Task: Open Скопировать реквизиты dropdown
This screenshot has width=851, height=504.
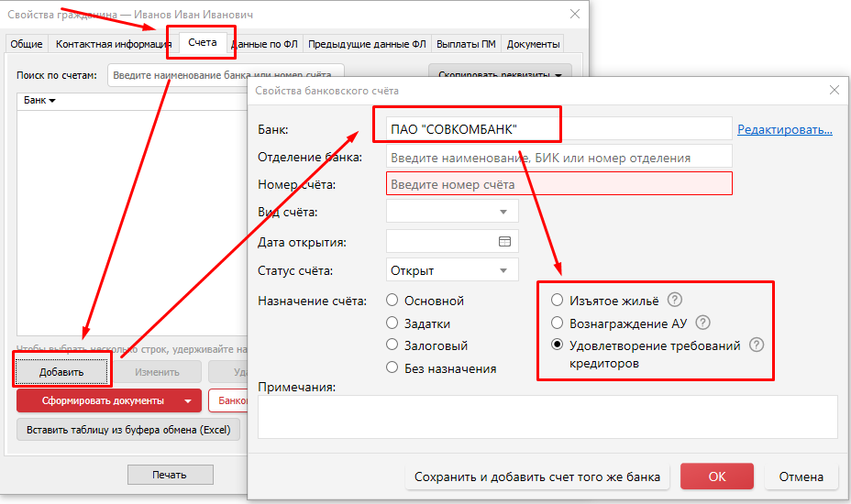Action: tap(499, 74)
